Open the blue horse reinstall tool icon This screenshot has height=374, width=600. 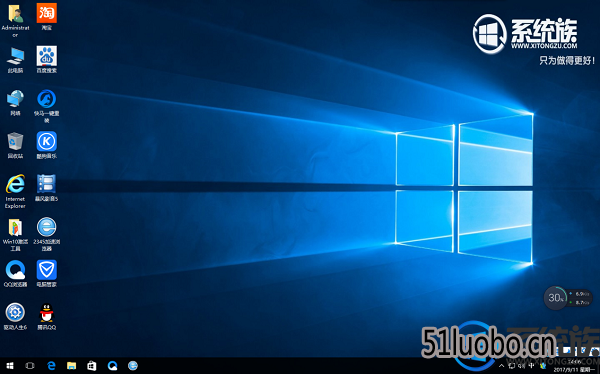point(47,106)
